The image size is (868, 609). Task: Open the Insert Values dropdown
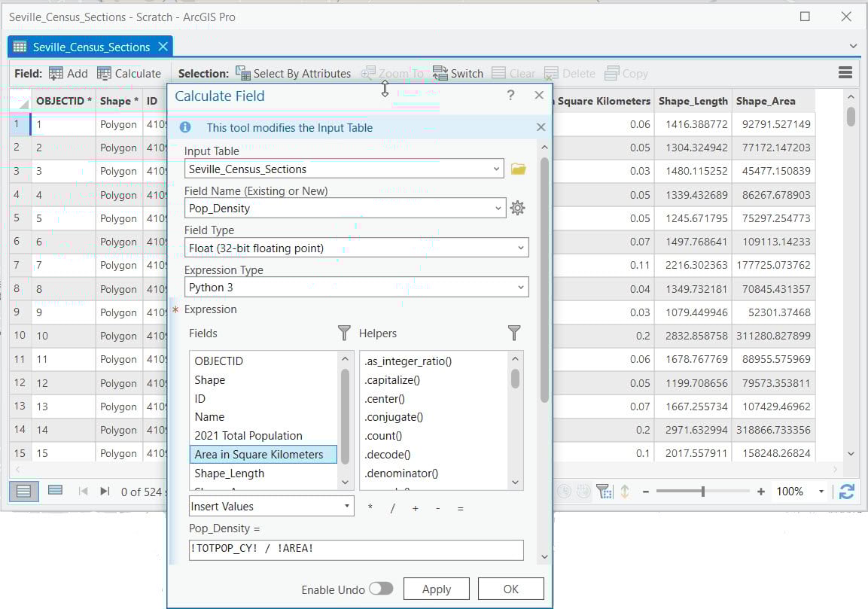tap(271, 506)
